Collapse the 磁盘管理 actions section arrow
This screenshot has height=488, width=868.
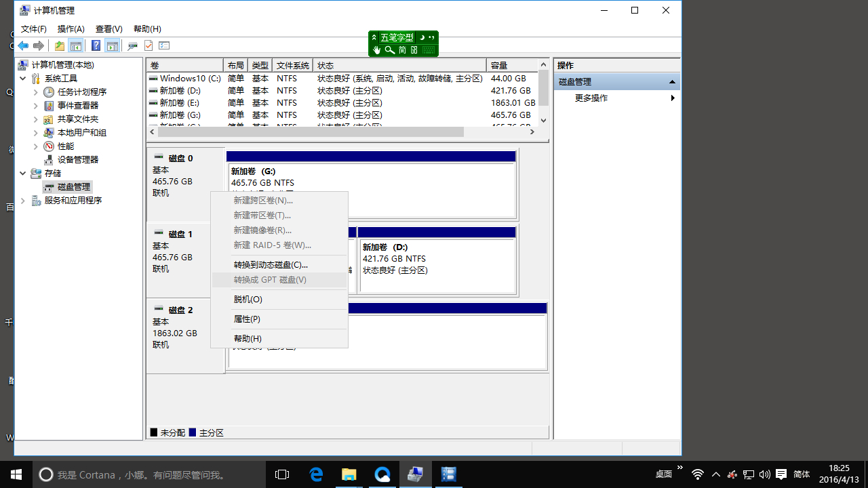[x=672, y=82]
